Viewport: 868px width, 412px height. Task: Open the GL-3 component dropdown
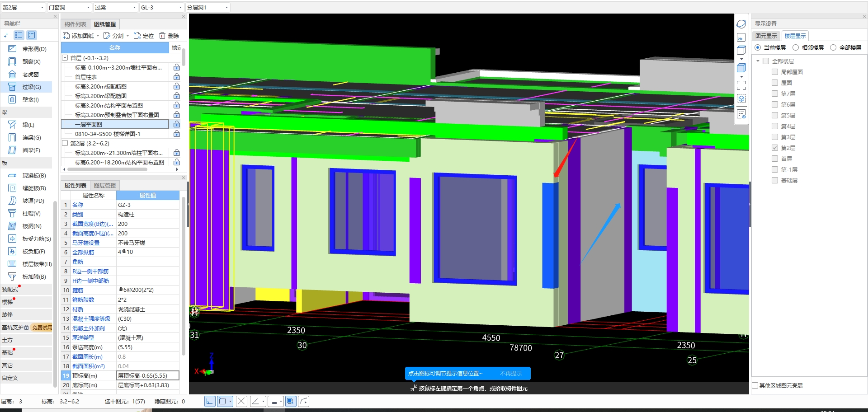(x=161, y=8)
